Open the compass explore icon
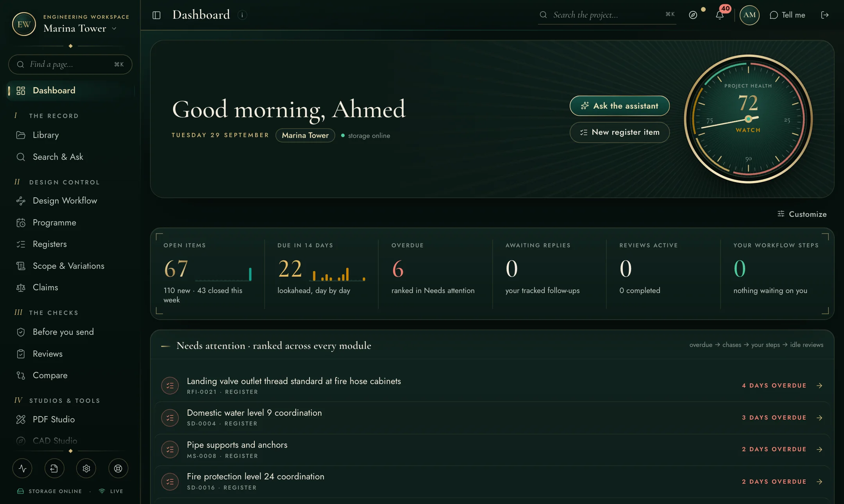The image size is (844, 504). [693, 15]
